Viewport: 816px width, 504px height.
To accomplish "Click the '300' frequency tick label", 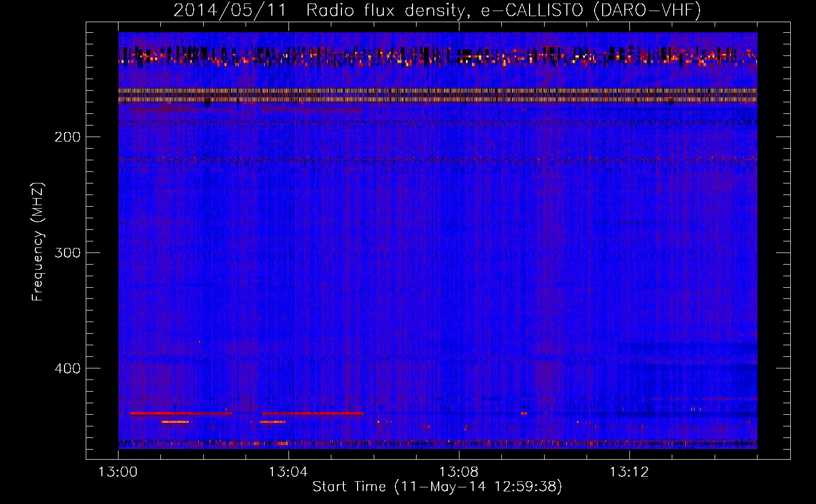I will (x=68, y=253).
